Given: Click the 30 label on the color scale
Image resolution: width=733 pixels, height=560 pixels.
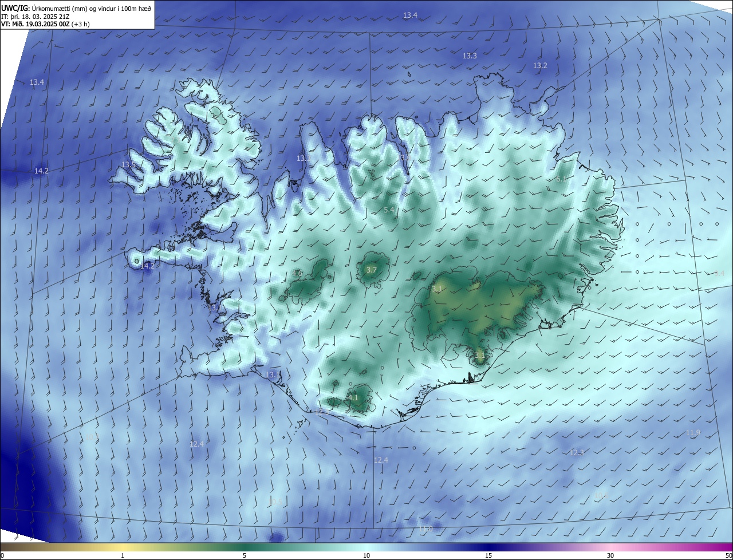Looking at the screenshot, I should (610, 555).
